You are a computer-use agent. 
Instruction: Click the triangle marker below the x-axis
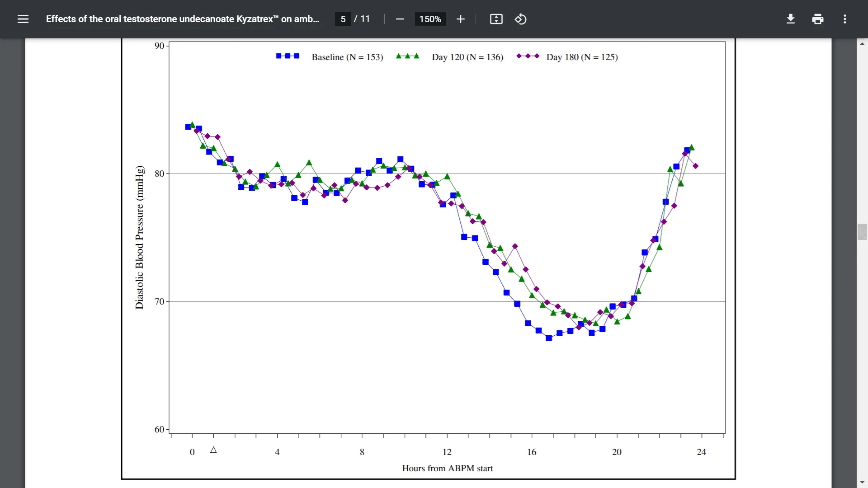pos(213,450)
